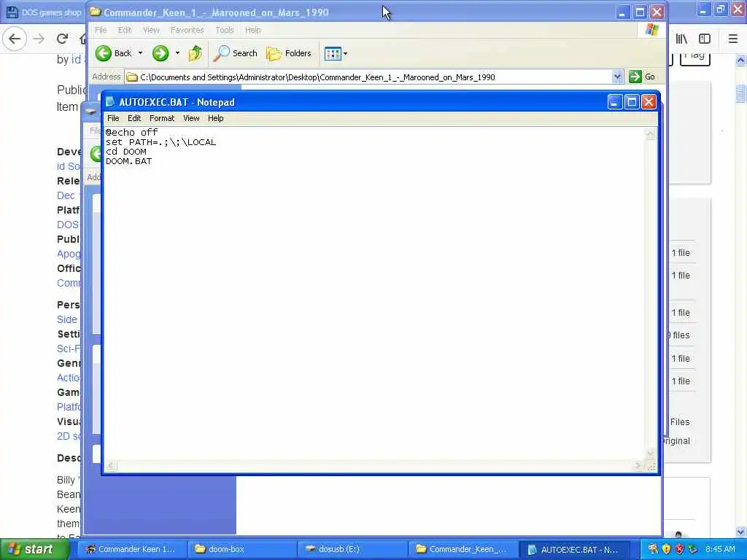Click the Flag button on the web page

[x=694, y=57]
